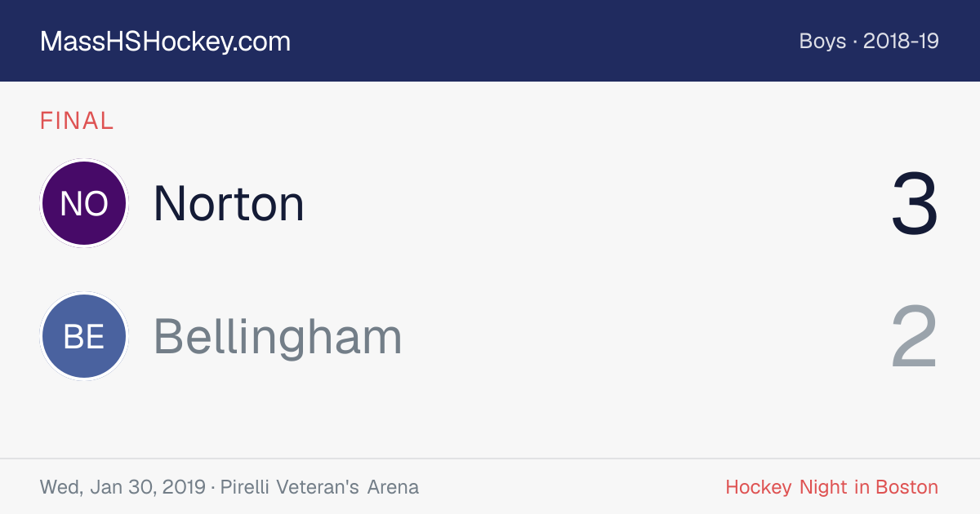Open the Bellingham team name

click(278, 337)
